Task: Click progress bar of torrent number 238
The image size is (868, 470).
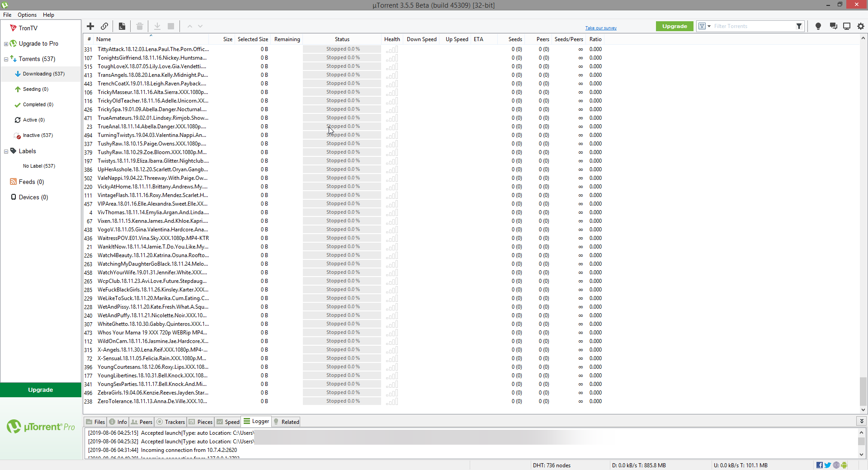Action: (x=342, y=401)
